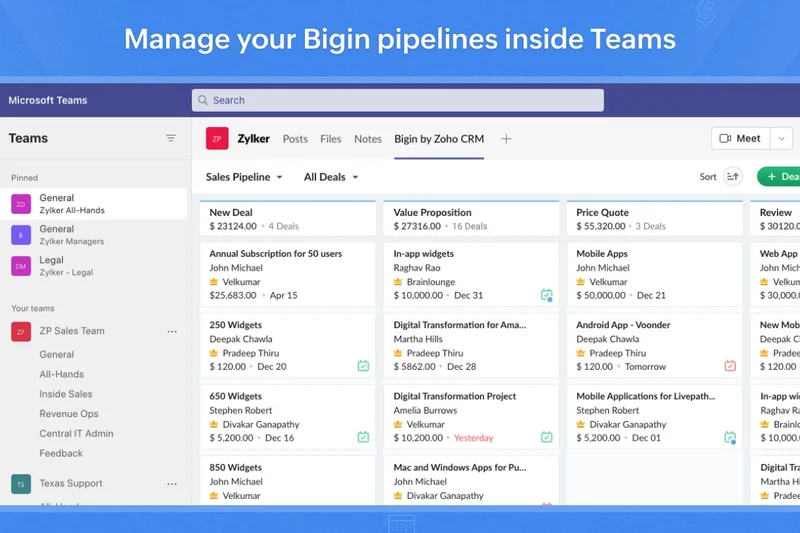Click crown icon on Mobile Apps card
The height and width of the screenshot is (533, 800).
pyautogui.click(x=581, y=282)
